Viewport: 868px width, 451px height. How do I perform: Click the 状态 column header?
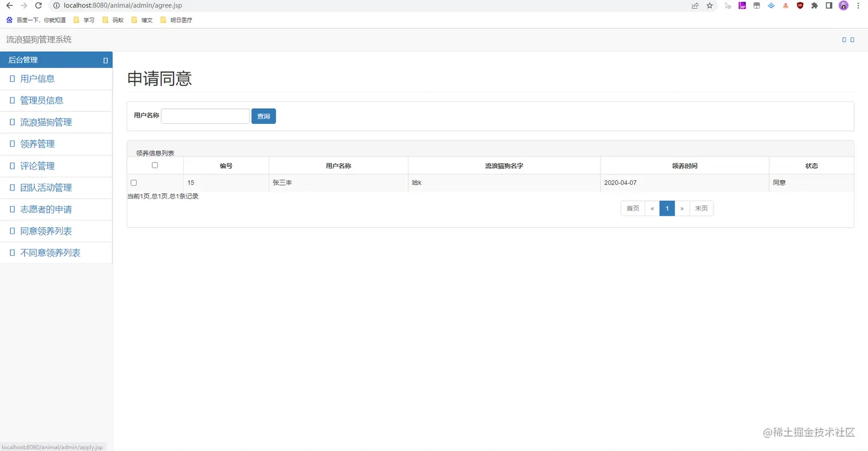click(812, 166)
